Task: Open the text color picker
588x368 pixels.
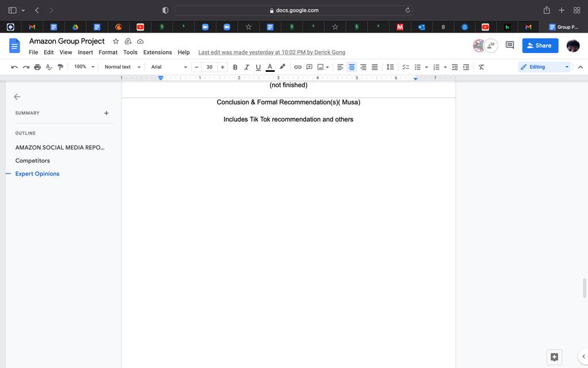Action: point(270,67)
